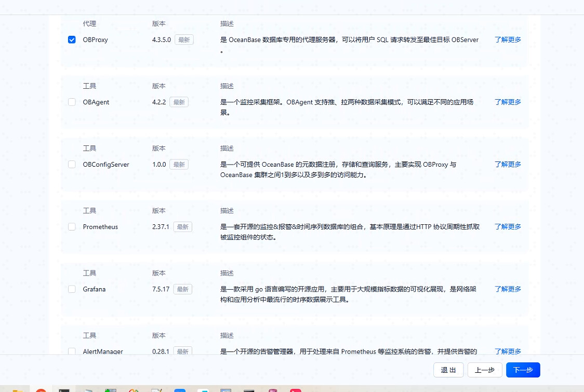Tick the Prometheus checkbox
The width and height of the screenshot is (584, 392).
point(72,227)
